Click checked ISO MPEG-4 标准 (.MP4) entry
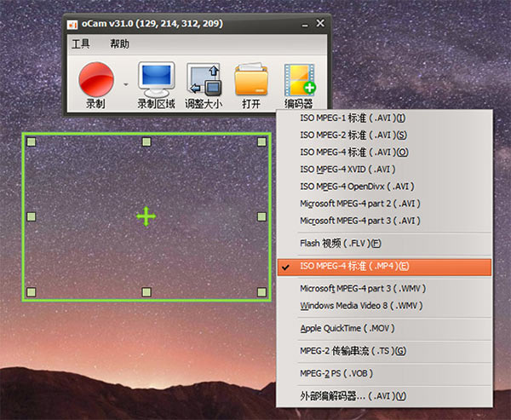The image size is (511, 420). pyautogui.click(x=385, y=267)
